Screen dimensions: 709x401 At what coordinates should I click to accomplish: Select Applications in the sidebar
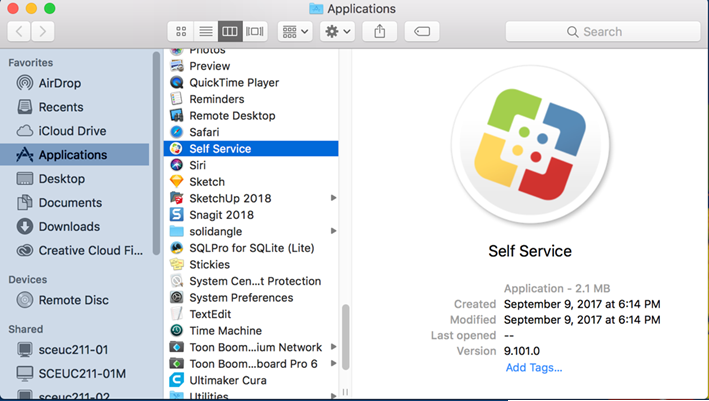point(75,155)
